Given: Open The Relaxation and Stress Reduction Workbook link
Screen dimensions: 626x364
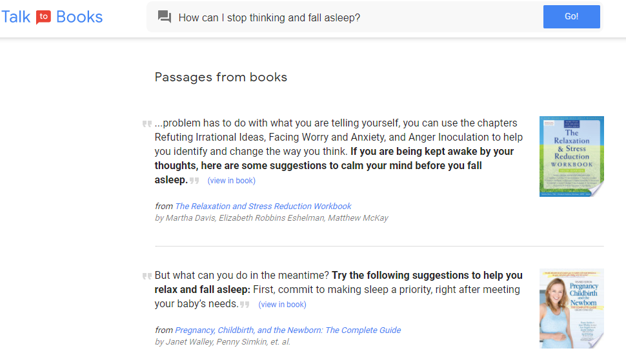Looking at the screenshot, I should [x=263, y=207].
